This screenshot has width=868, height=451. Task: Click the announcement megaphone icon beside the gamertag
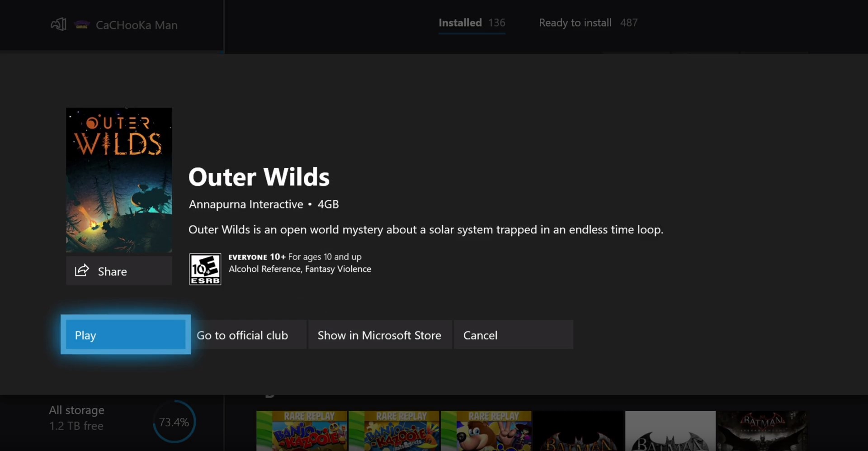58,24
